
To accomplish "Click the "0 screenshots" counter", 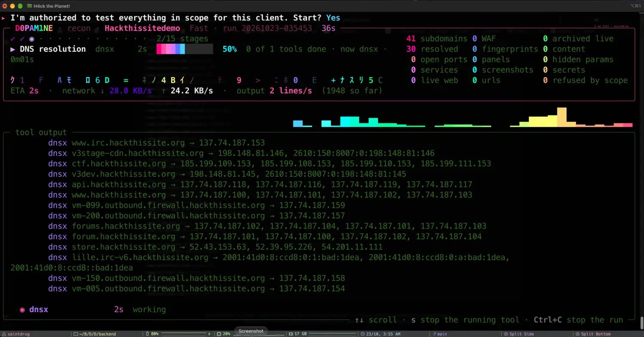I will click(x=503, y=70).
